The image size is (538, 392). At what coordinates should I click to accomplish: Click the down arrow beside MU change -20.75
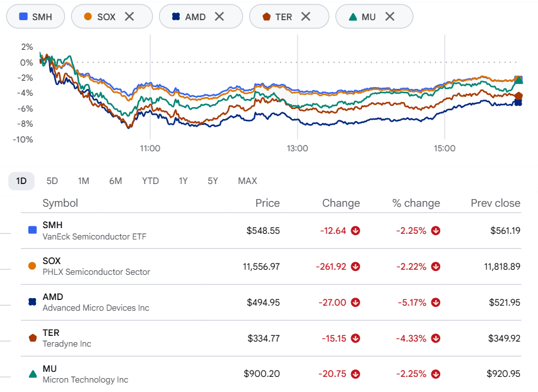pyautogui.click(x=356, y=374)
